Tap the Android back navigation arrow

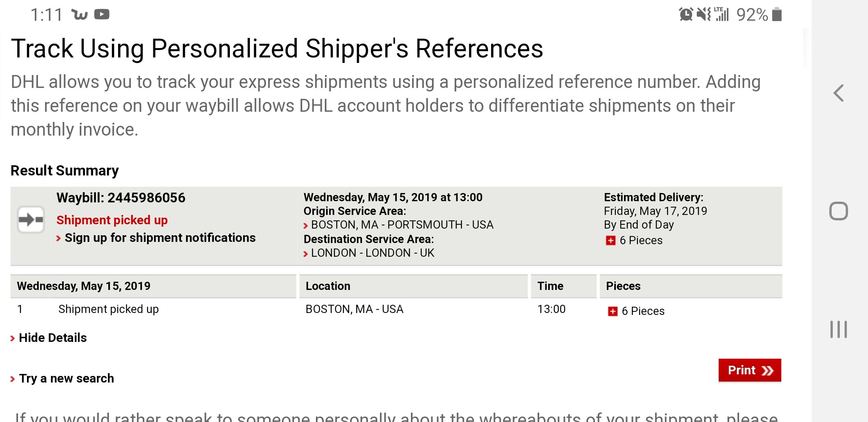pyautogui.click(x=838, y=93)
